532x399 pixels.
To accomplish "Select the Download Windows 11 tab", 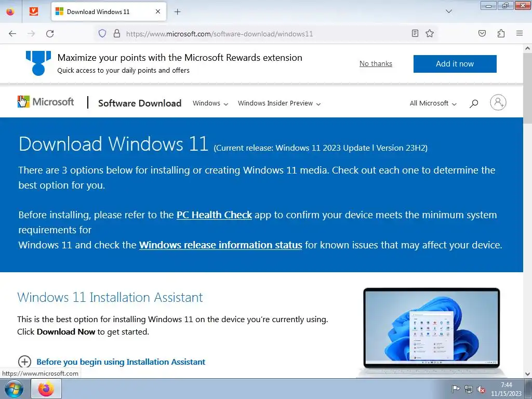I will (x=109, y=11).
